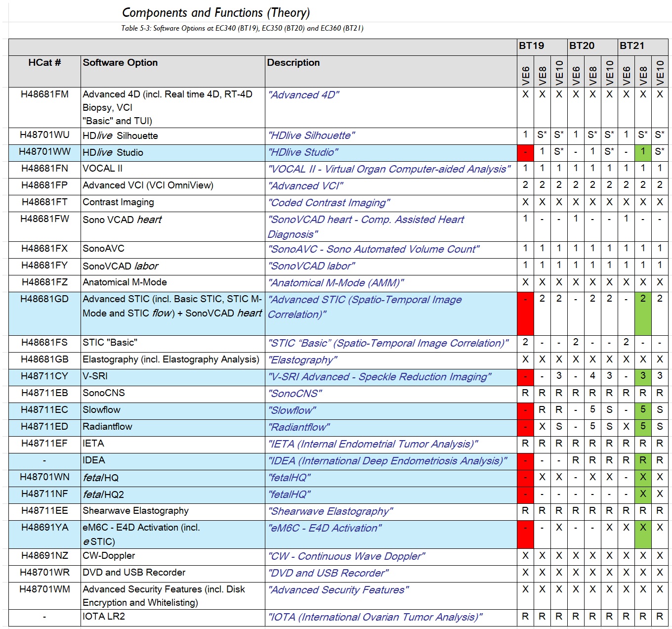Click the "Anatomical M-Mode (AMM)" link

coord(336,283)
